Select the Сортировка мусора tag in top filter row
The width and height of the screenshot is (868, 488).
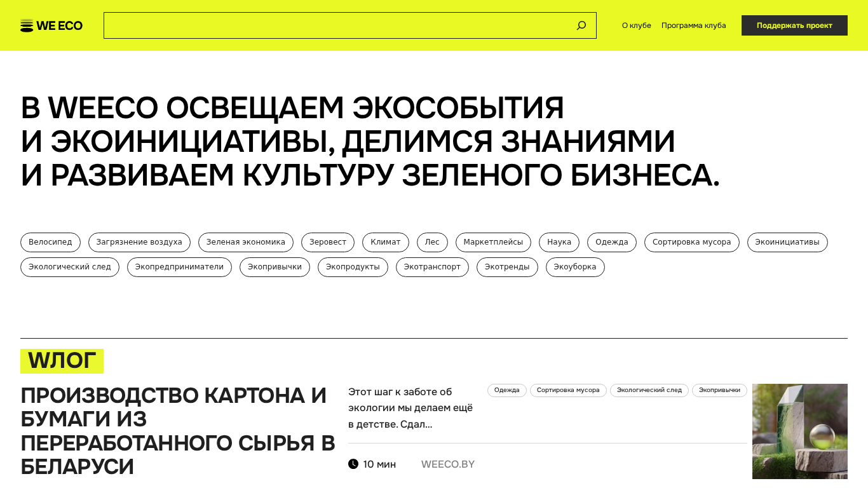tap(692, 242)
